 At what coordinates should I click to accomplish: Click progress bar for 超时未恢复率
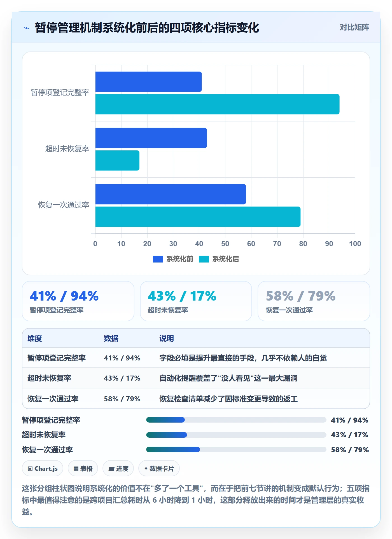[x=236, y=435]
